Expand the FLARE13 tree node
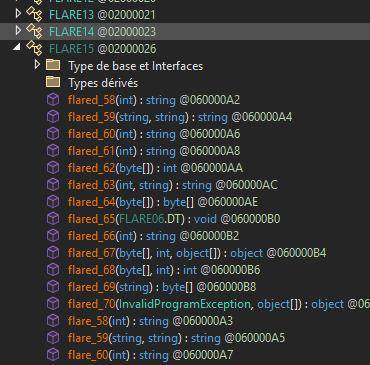This screenshot has width=370, height=365. [18, 13]
